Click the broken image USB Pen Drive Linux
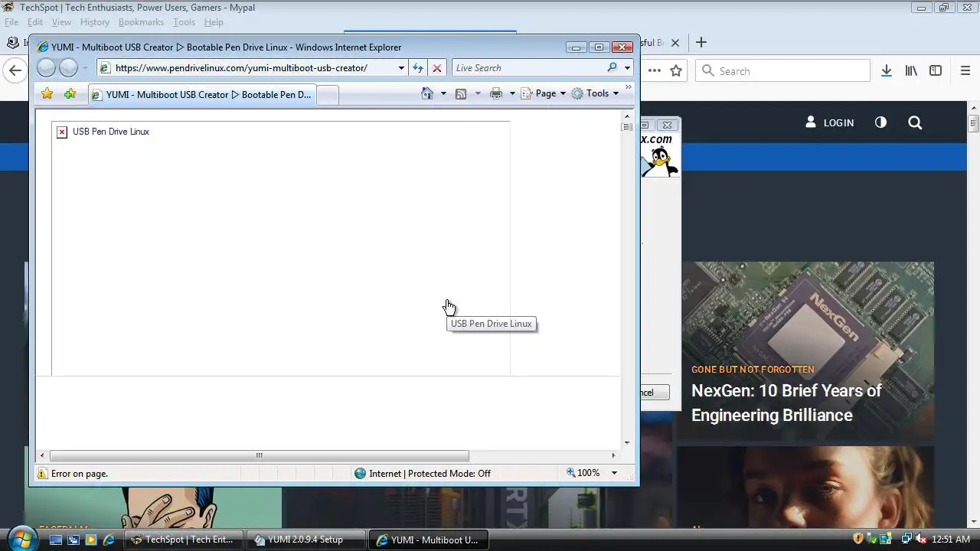 (62, 132)
